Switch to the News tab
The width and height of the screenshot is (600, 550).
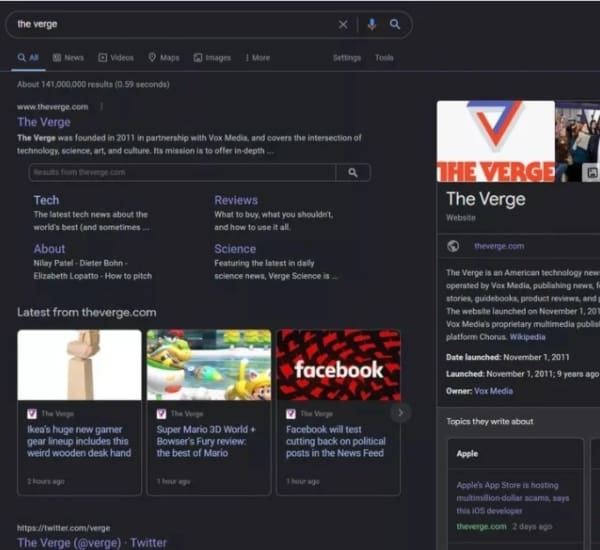(x=68, y=58)
